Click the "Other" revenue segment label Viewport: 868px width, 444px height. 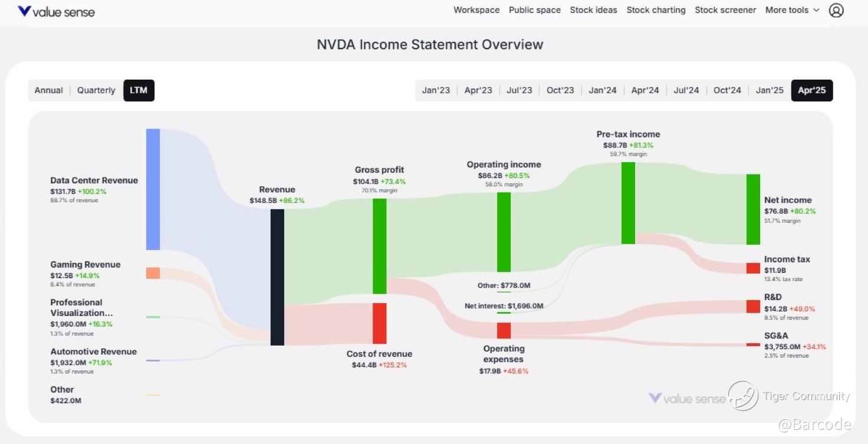(62, 389)
